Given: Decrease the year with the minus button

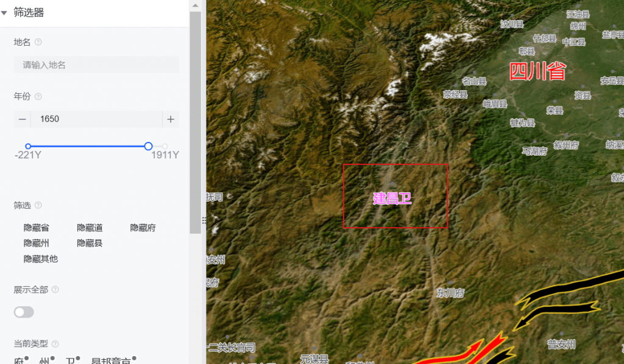Looking at the screenshot, I should (x=23, y=119).
